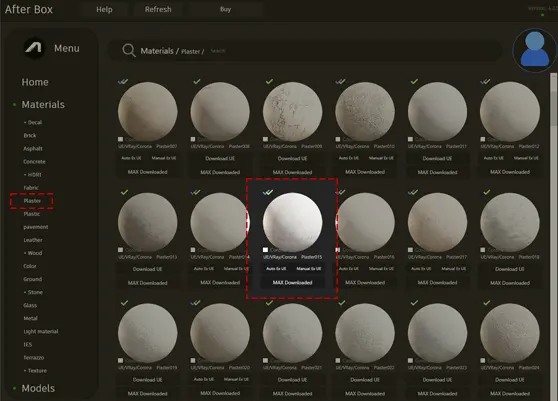Select the Brick category
Image resolution: width=558 pixels, height=401 pixels.
tap(30, 136)
